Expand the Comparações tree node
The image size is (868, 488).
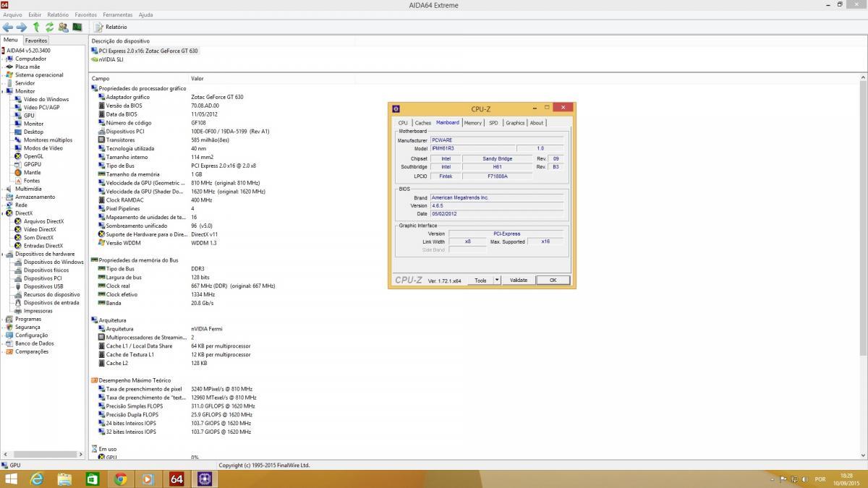(3, 351)
